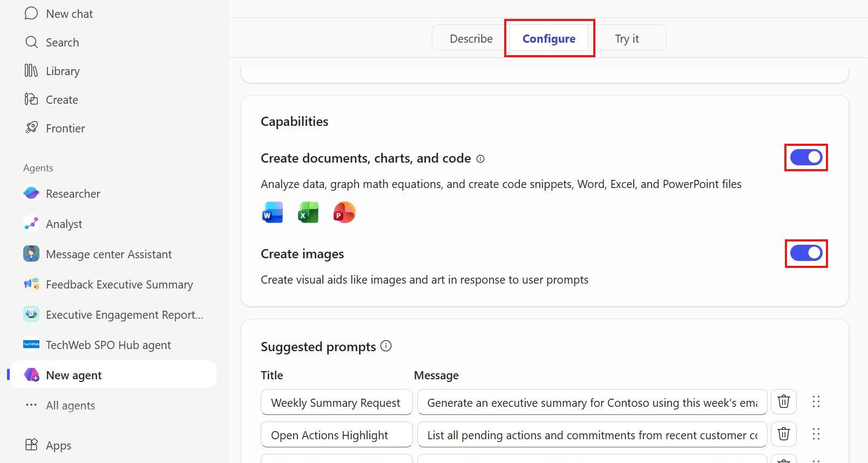Click the Search magnifier icon in sidebar
868x463 pixels.
tap(31, 42)
